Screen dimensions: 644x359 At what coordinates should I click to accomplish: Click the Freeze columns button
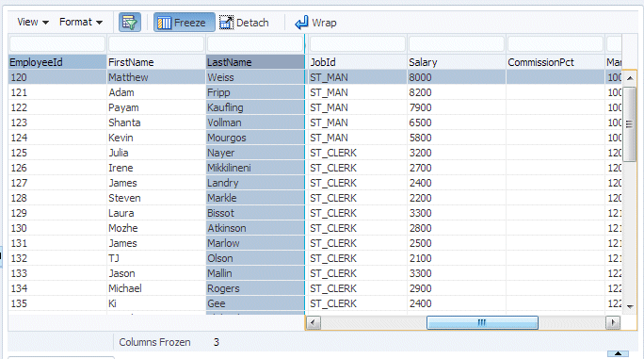click(184, 23)
